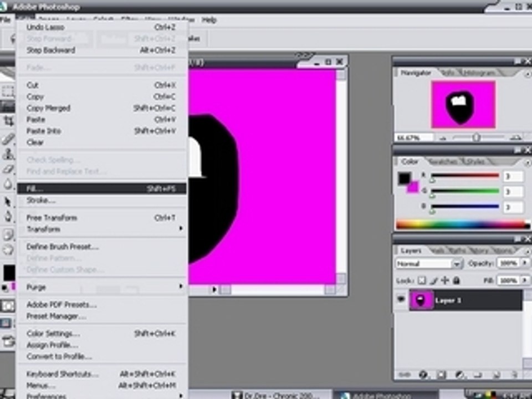Open Help menu in menu bar

(x=209, y=20)
